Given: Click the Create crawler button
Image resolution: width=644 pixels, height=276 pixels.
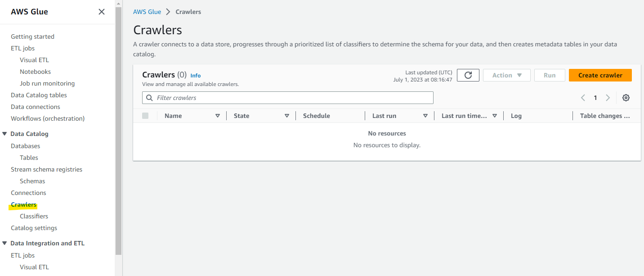Looking at the screenshot, I should coord(600,75).
